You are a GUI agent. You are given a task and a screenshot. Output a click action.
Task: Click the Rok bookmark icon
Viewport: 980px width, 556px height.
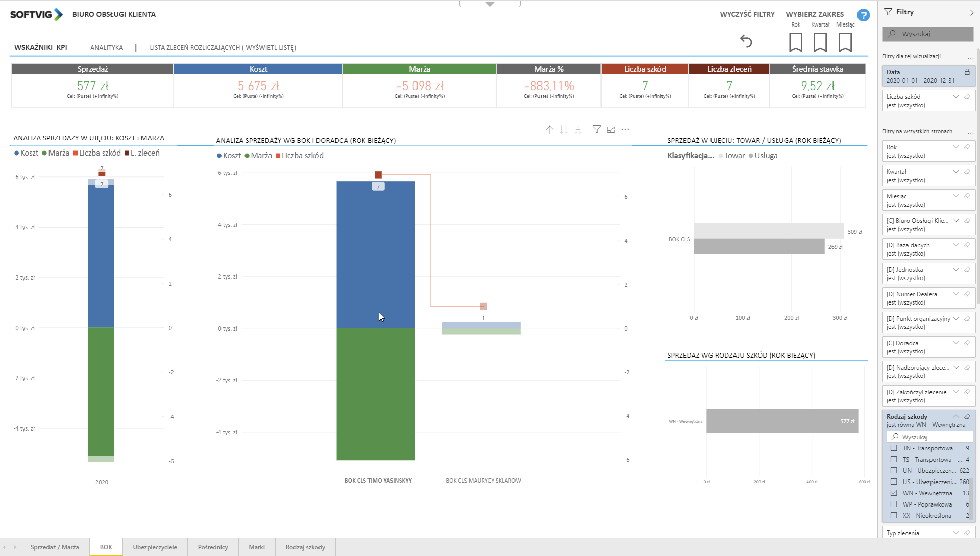pos(795,42)
